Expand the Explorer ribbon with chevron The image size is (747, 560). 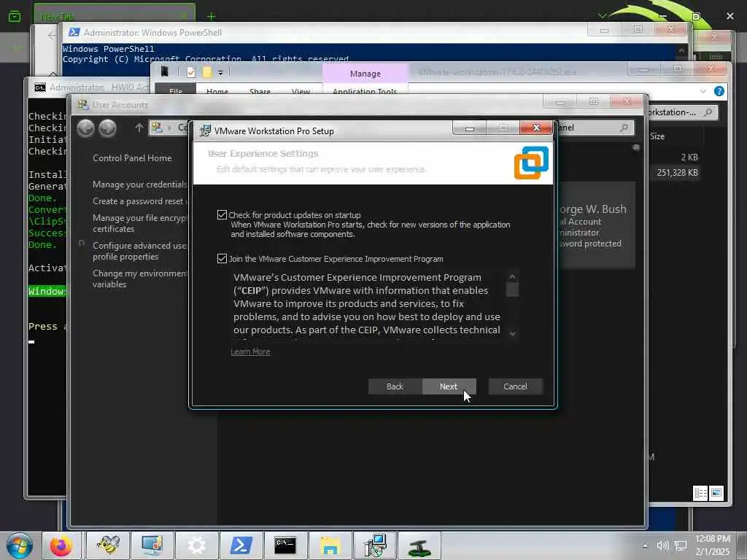click(x=703, y=91)
